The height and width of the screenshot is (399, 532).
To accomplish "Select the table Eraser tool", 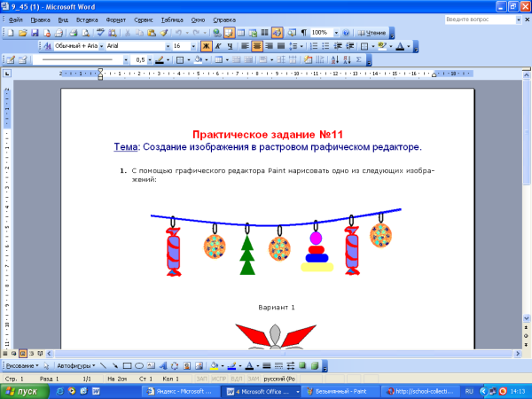I will pos(23,60).
